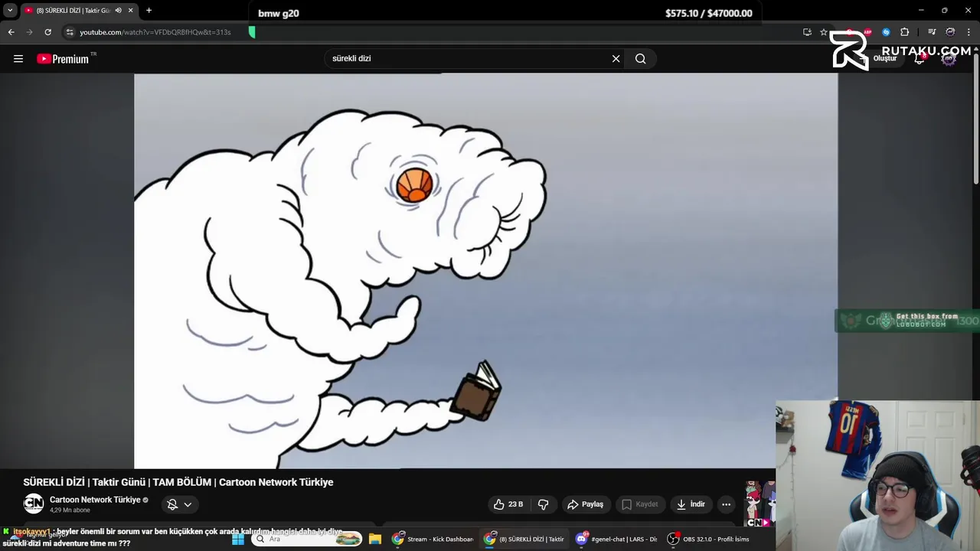
Task: Reload the page with the refresh icon
Action: [47, 32]
